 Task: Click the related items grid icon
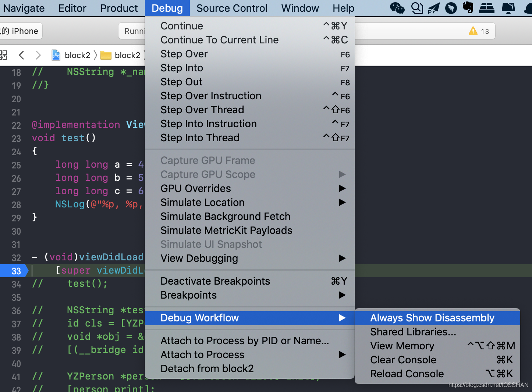click(x=3, y=55)
